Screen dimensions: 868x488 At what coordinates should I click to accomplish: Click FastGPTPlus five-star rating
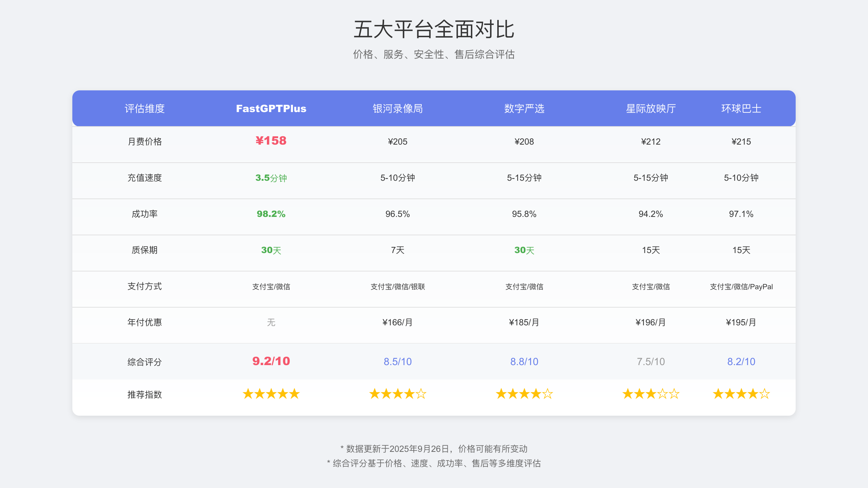click(x=271, y=394)
